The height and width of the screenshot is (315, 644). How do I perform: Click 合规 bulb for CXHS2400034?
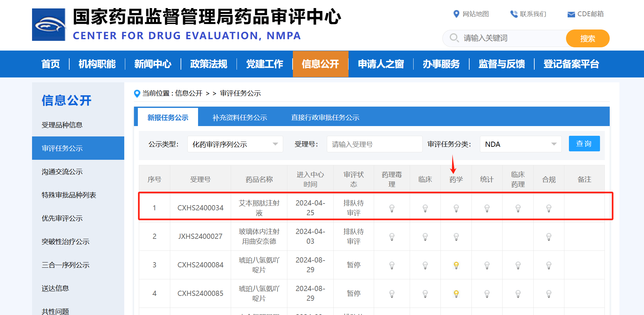pyautogui.click(x=549, y=208)
